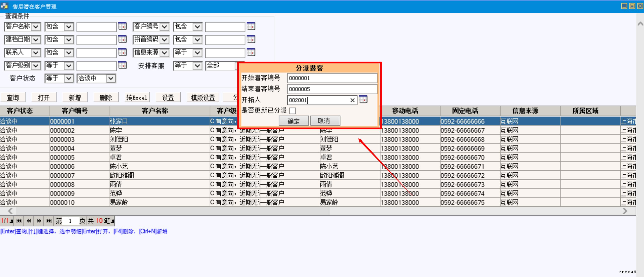
Task: Click the 结束潜客编号 input field
Action: click(x=332, y=89)
